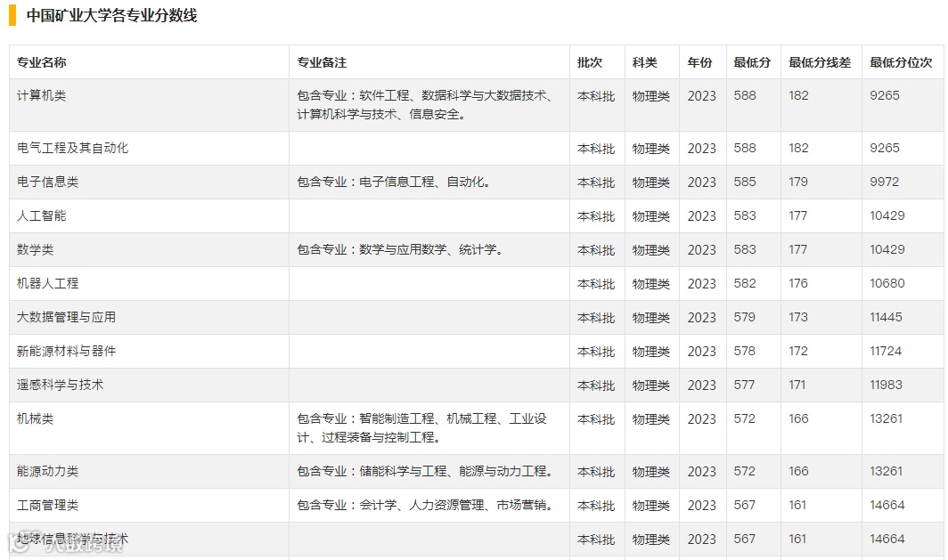Click the heading 中国矿业大学各专业分数线

point(112,15)
